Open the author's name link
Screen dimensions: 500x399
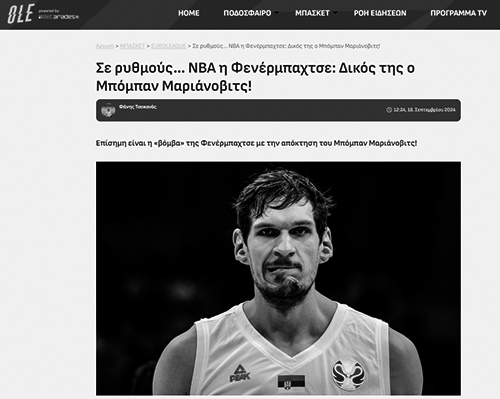pos(138,107)
